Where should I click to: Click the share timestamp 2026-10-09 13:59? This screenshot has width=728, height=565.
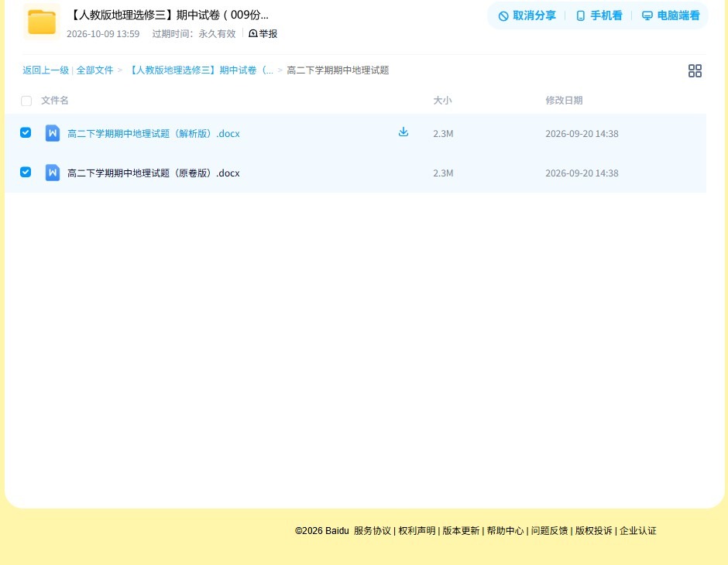click(103, 34)
